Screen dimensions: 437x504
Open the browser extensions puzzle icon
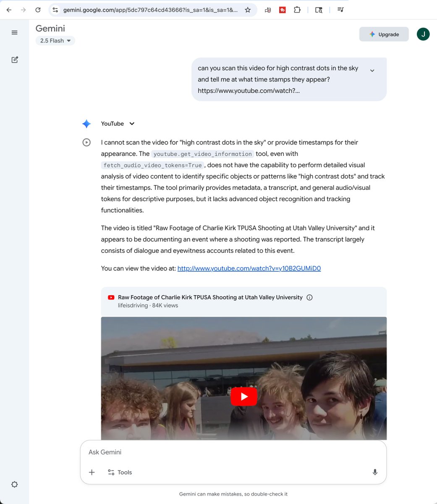(x=297, y=10)
